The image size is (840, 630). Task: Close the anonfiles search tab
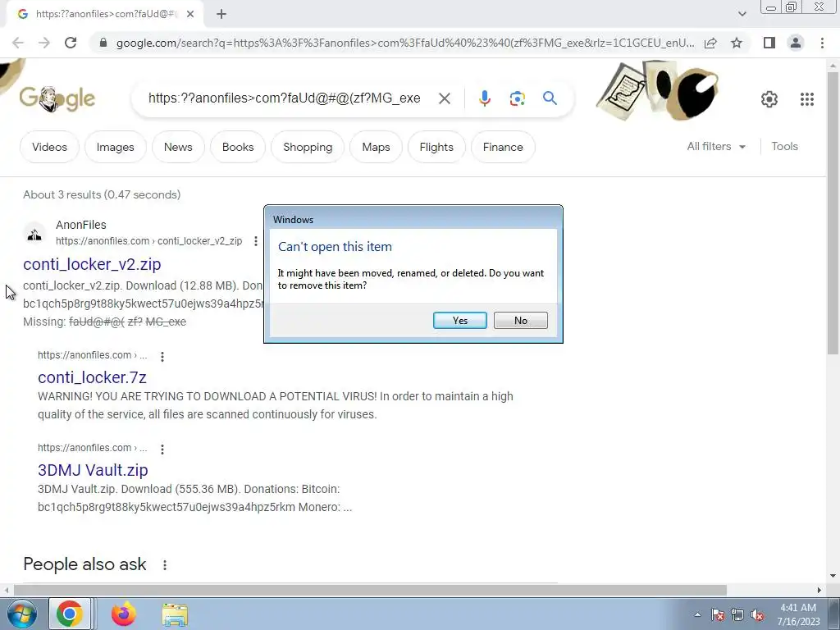pyautogui.click(x=190, y=15)
